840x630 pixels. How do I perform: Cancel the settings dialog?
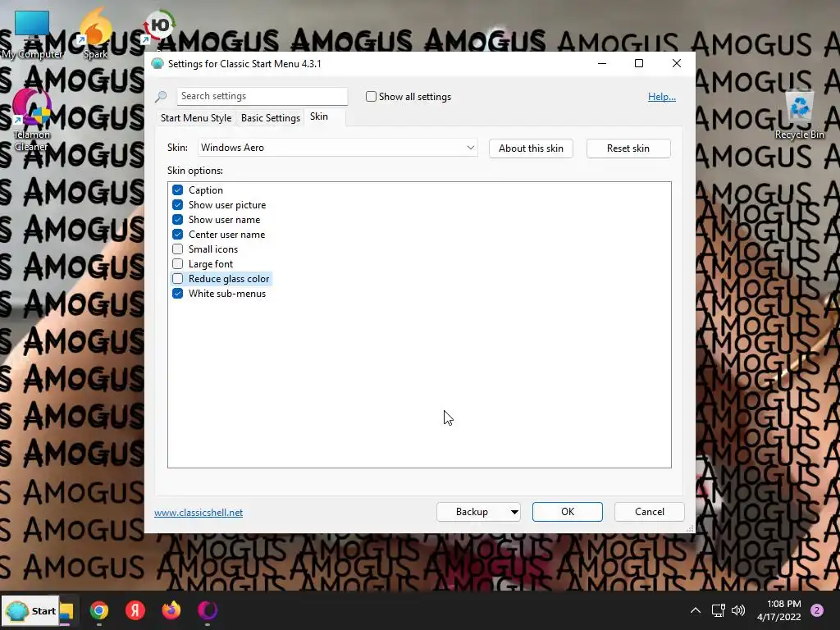(650, 512)
